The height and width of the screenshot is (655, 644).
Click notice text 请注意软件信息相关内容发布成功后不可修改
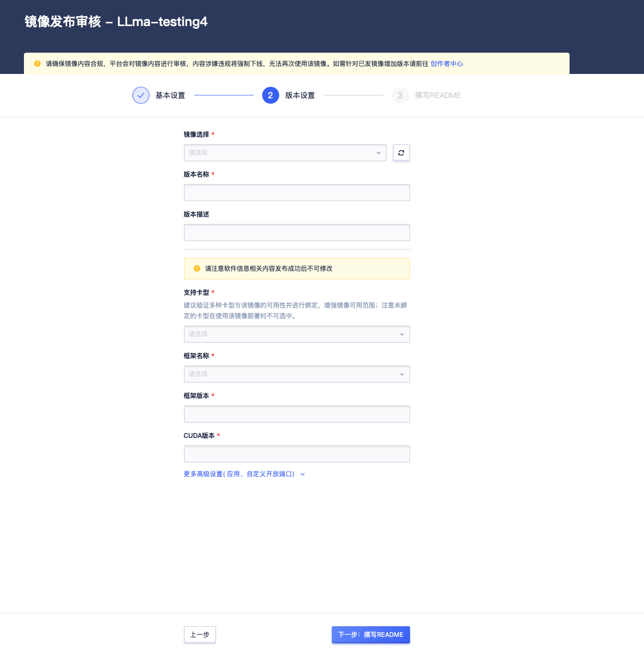pos(269,269)
